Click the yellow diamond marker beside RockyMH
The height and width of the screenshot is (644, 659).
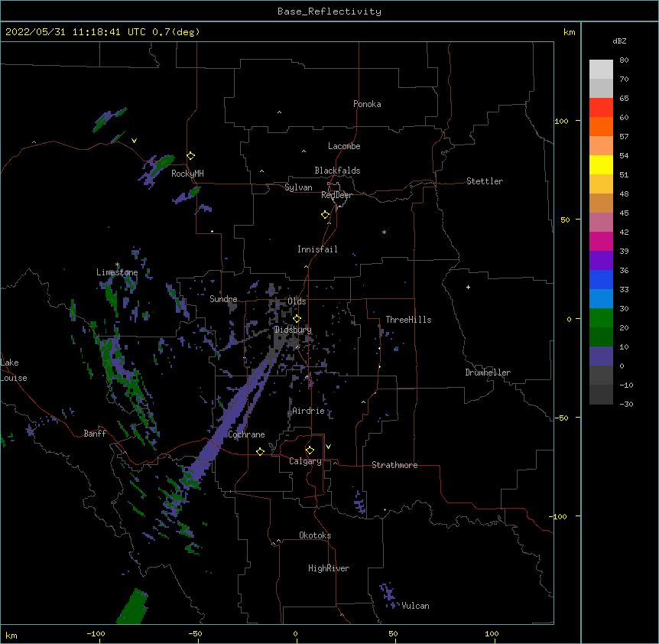click(x=191, y=156)
